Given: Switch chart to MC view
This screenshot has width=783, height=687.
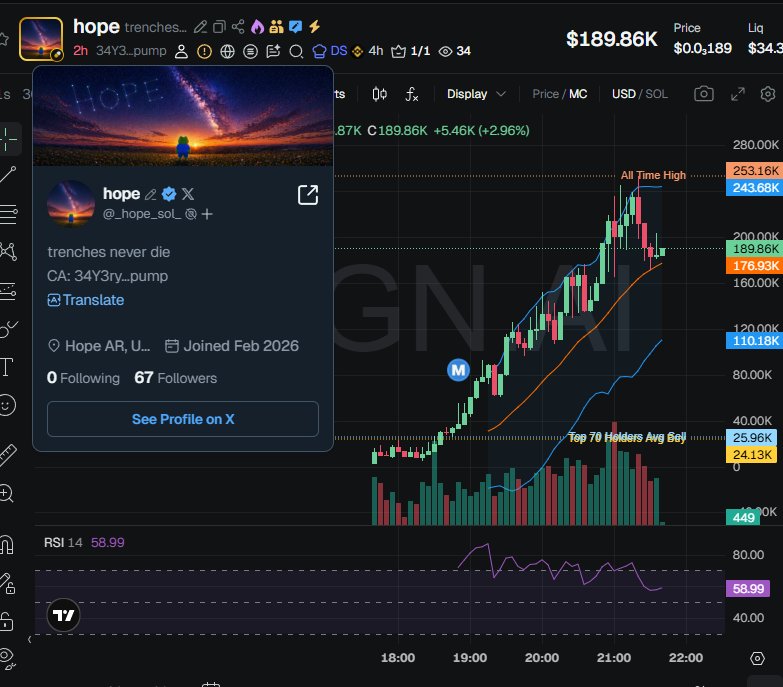Looking at the screenshot, I should 578,94.
